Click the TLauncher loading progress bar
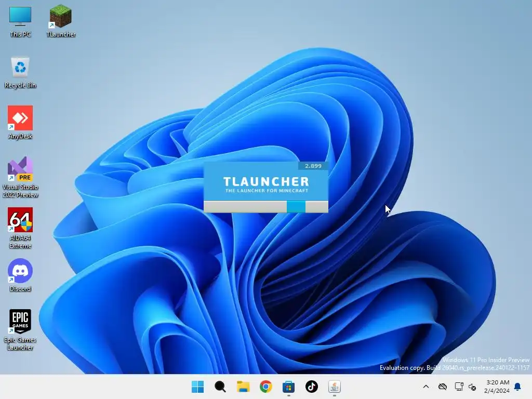 click(265, 207)
